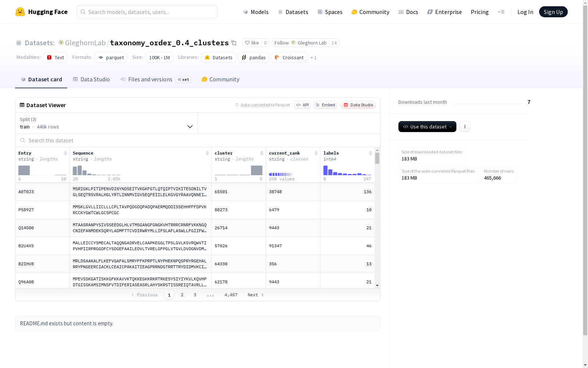Click the three-dot options button beside Use this dataset
This screenshot has height=368, width=588.
(x=465, y=127)
